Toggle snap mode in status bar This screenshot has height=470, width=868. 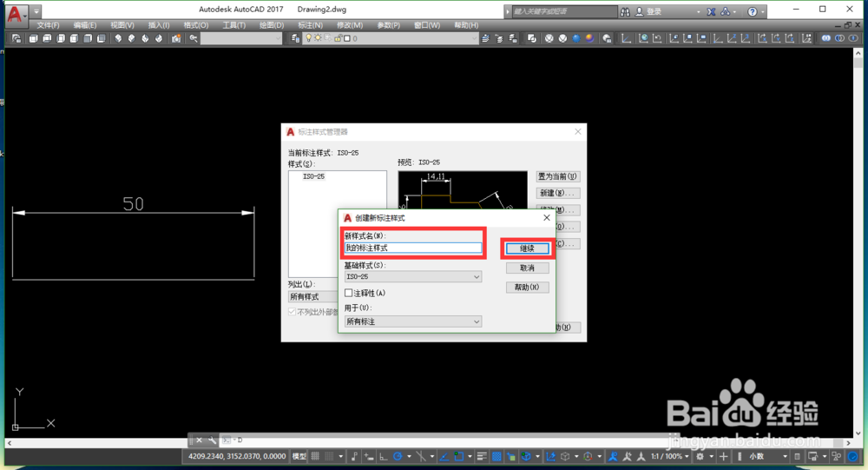point(329,456)
